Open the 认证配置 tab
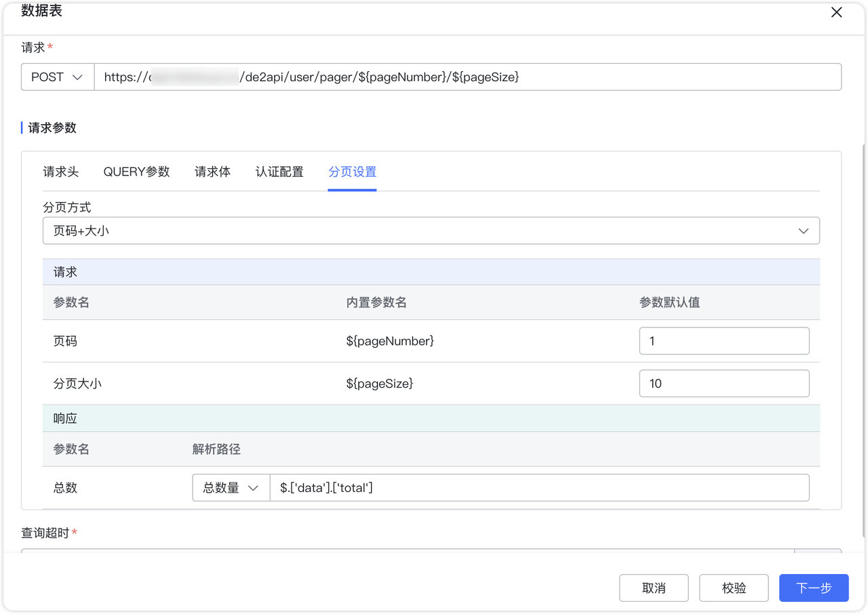This screenshot has height=614, width=868. click(x=279, y=172)
